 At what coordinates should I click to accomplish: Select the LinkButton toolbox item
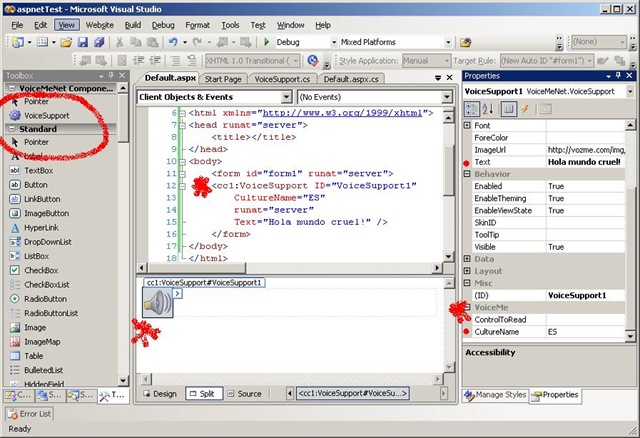[x=42, y=199]
